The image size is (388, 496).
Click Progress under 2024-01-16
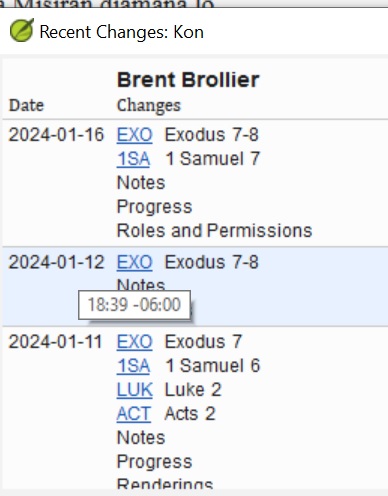click(154, 207)
